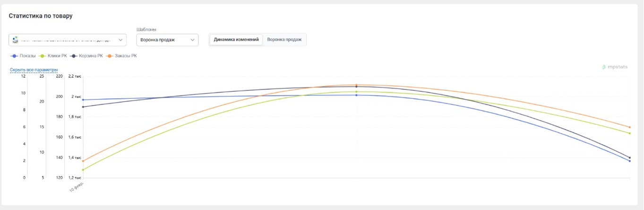Click the mpstats logo watermark

tap(615, 67)
